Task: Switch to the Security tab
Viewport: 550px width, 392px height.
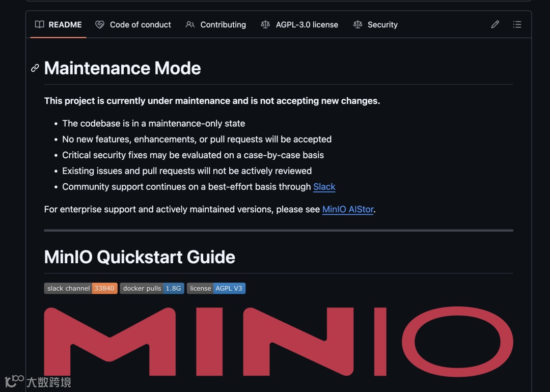Action: point(375,24)
